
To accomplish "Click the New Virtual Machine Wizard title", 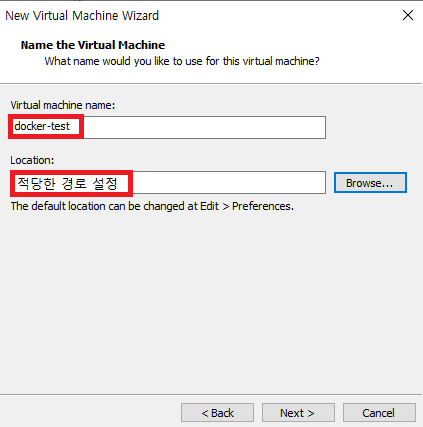I will click(82, 16).
